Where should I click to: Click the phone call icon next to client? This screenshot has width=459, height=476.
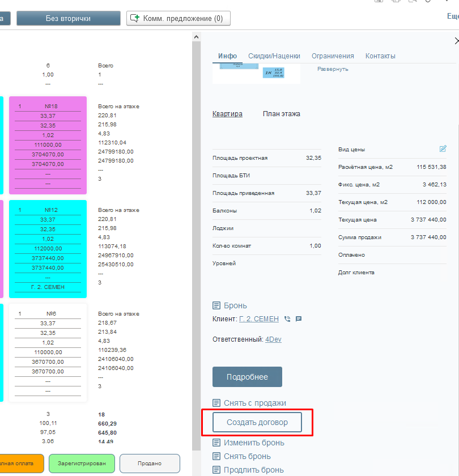coord(287,319)
